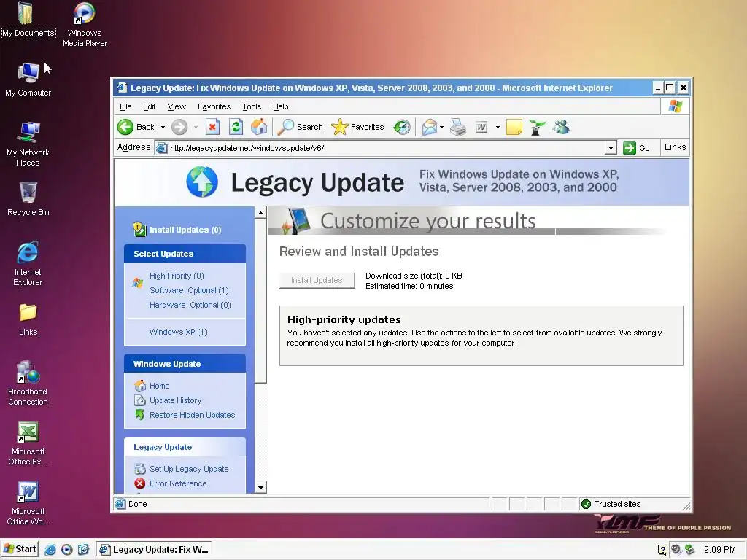Click the Back arrow in IE toolbar
This screenshot has height=560, width=747.
pyautogui.click(x=125, y=127)
